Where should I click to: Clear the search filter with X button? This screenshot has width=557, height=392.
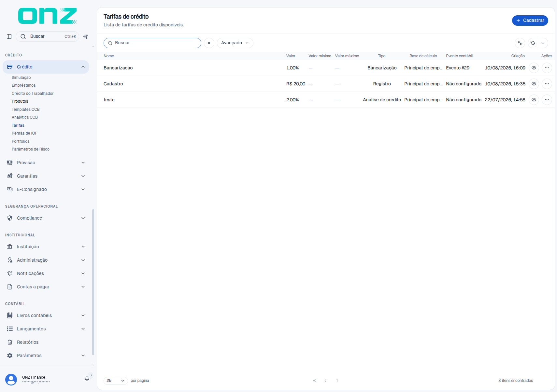click(209, 43)
